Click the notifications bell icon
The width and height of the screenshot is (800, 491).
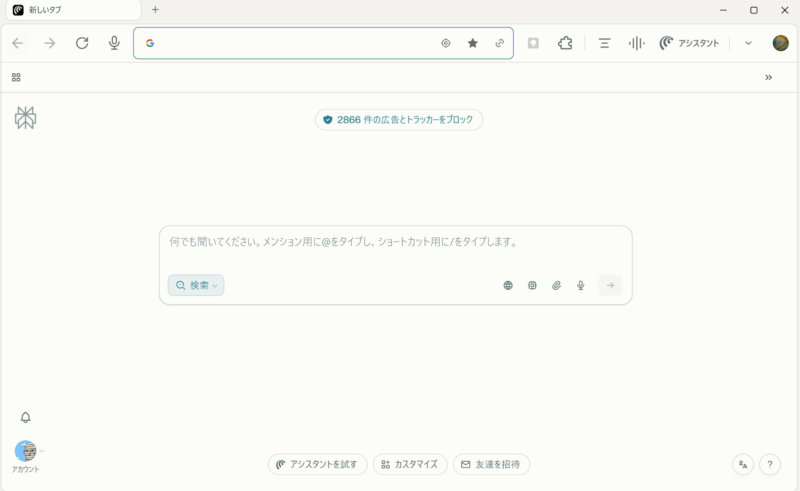pos(26,417)
